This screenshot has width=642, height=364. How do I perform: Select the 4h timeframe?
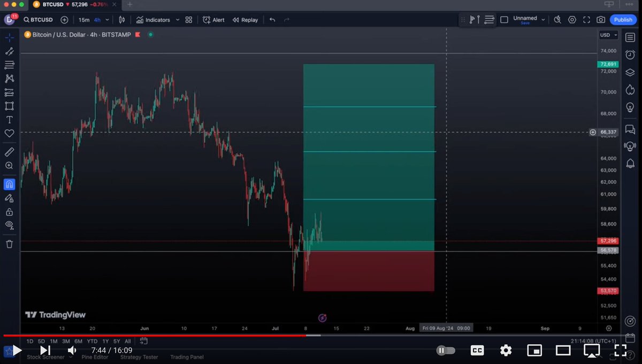point(97,20)
